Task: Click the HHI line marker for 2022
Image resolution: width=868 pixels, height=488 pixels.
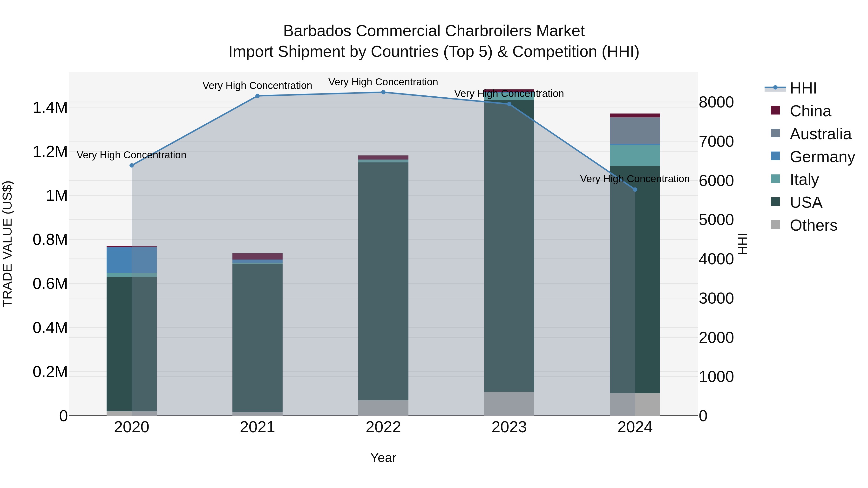Action: point(383,92)
